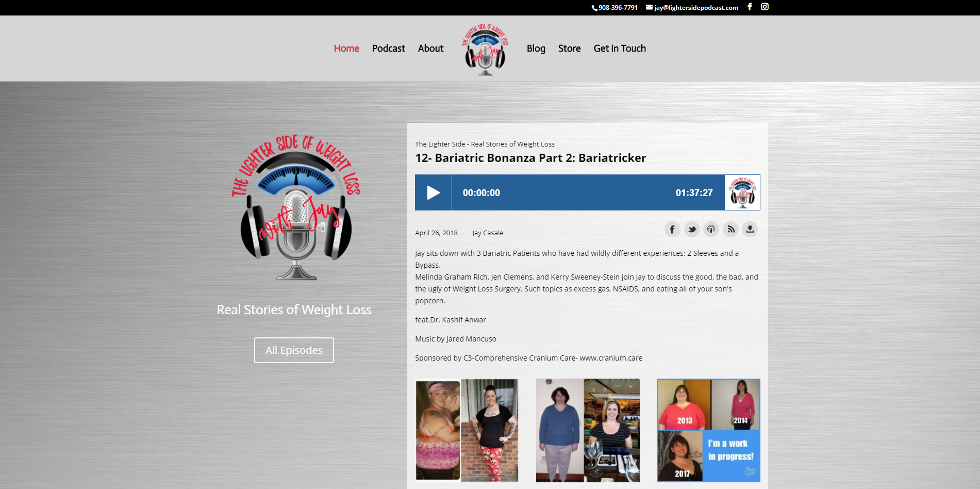
Task: Download the episode audio
Action: (750, 229)
